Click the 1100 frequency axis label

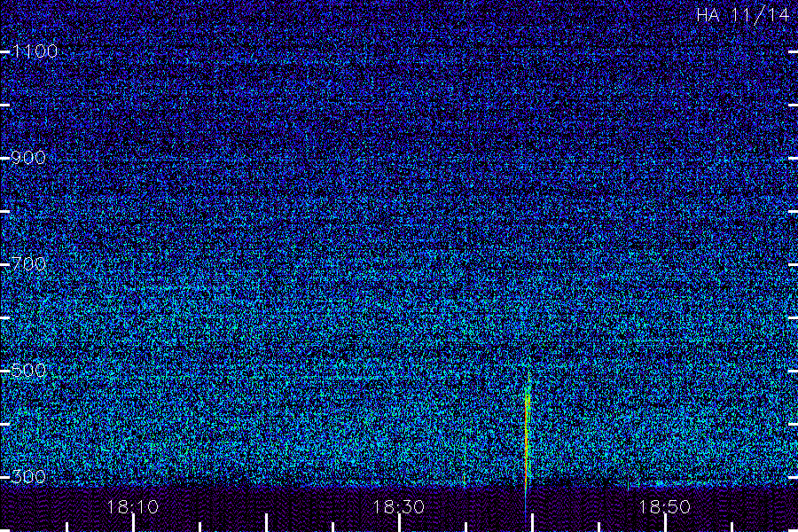[35, 51]
